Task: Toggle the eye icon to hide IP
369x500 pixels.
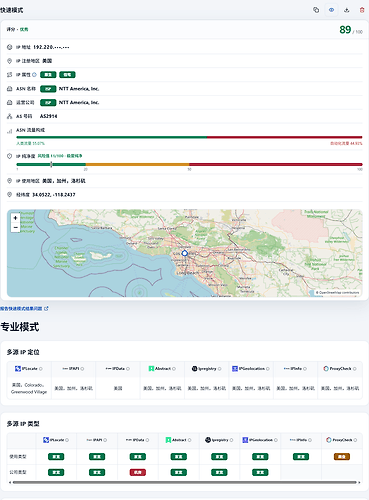Action: pyautogui.click(x=331, y=10)
